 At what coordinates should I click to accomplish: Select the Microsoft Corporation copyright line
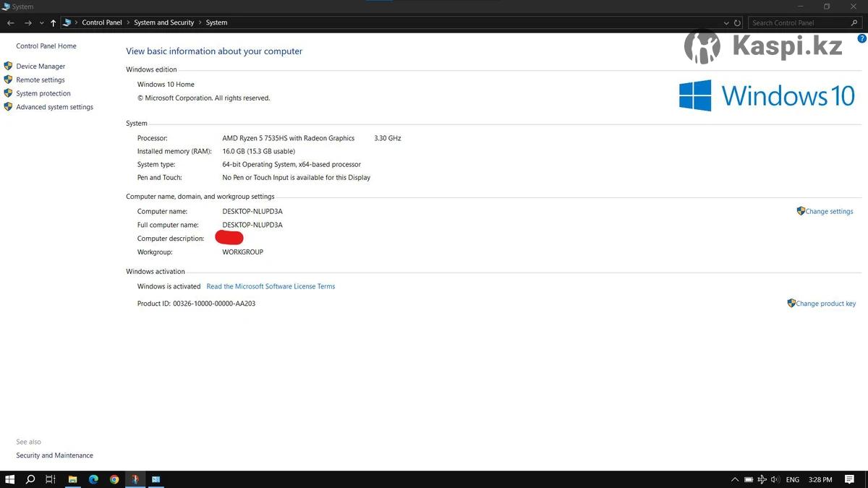[x=204, y=98]
